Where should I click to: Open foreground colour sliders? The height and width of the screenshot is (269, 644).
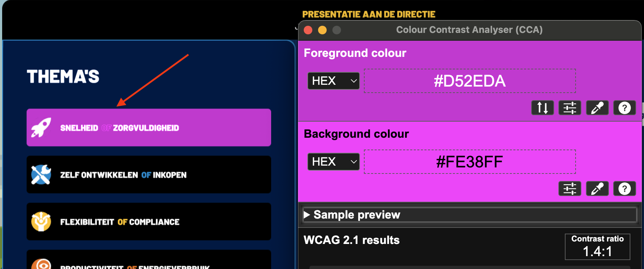tap(569, 108)
